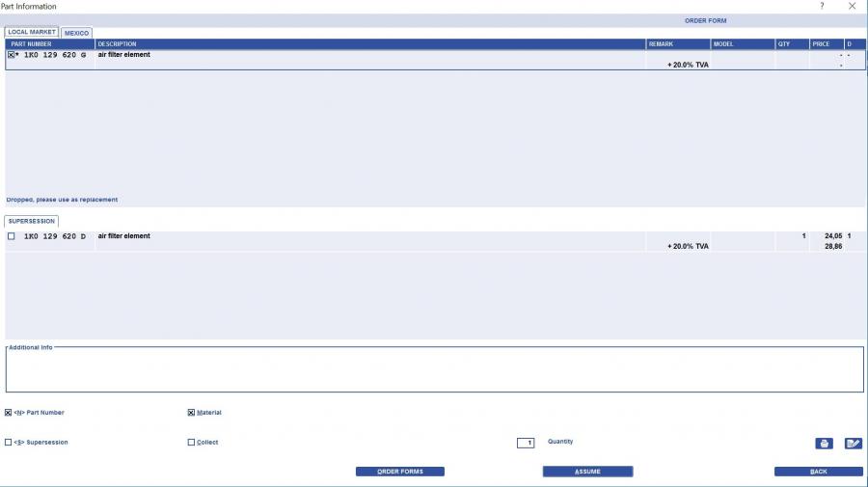
Task: Toggle the Part Number checkbox
Action: click(9, 413)
